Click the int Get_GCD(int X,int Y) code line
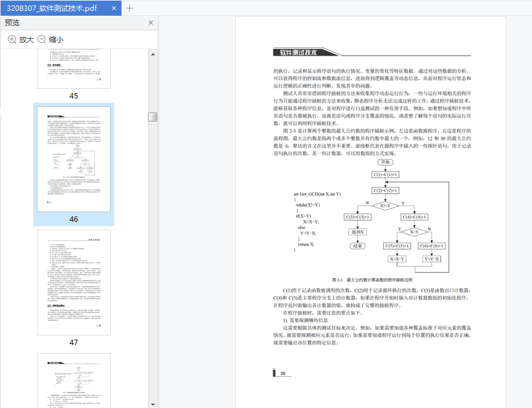532x408 pixels. click(317, 194)
